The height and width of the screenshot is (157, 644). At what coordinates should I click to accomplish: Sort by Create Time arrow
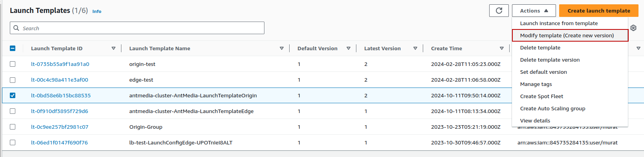pyautogui.click(x=502, y=48)
